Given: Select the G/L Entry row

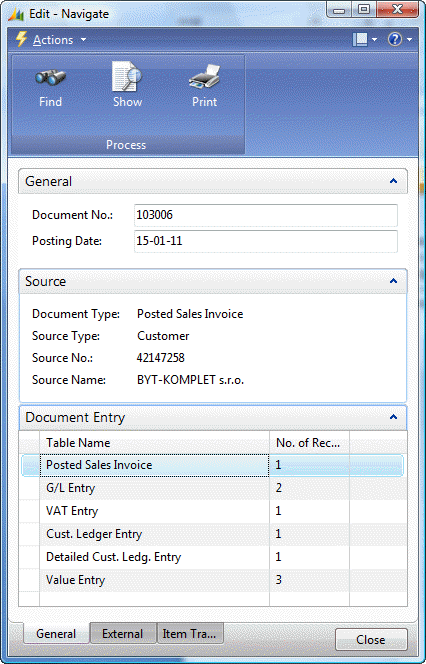Looking at the screenshot, I should (213, 488).
